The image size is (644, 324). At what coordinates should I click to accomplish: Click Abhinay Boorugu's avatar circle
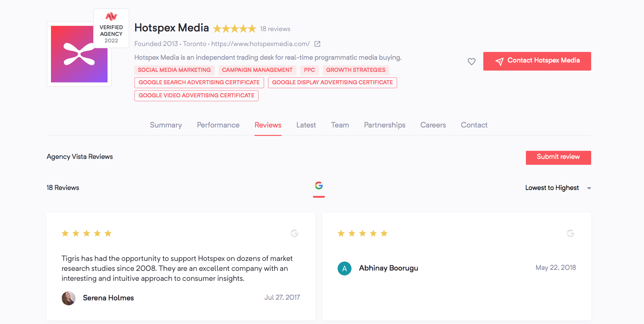pos(344,268)
